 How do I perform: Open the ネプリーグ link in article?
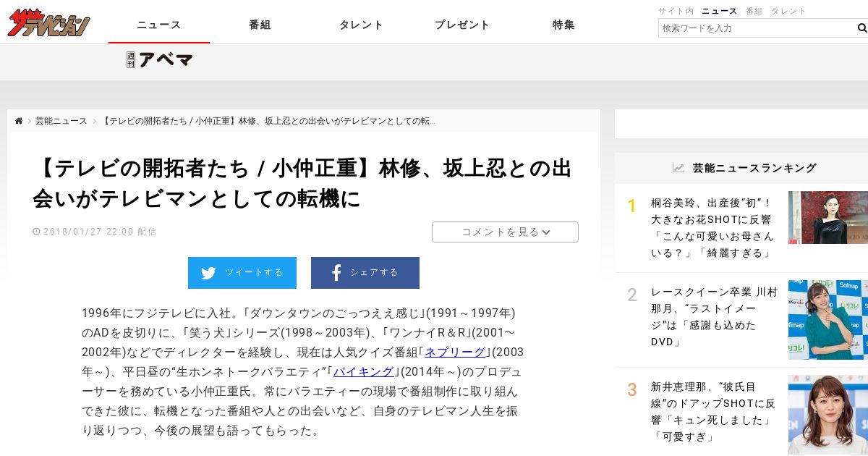coord(454,352)
